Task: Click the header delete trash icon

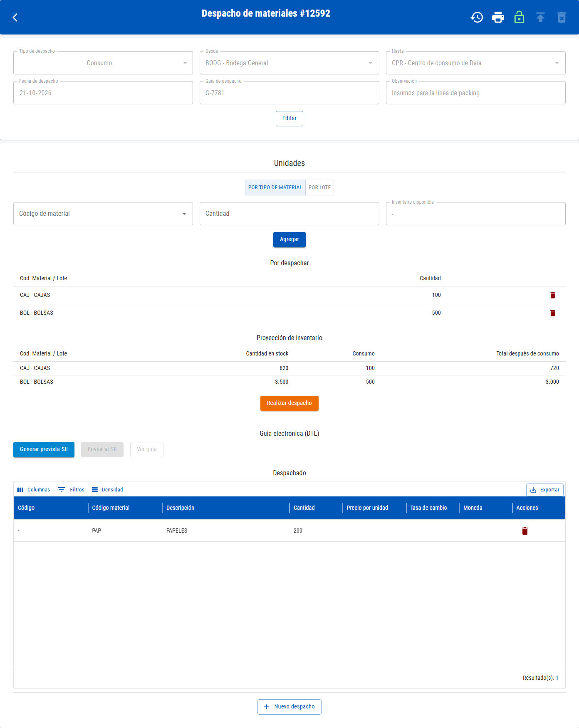Action: coord(562,17)
